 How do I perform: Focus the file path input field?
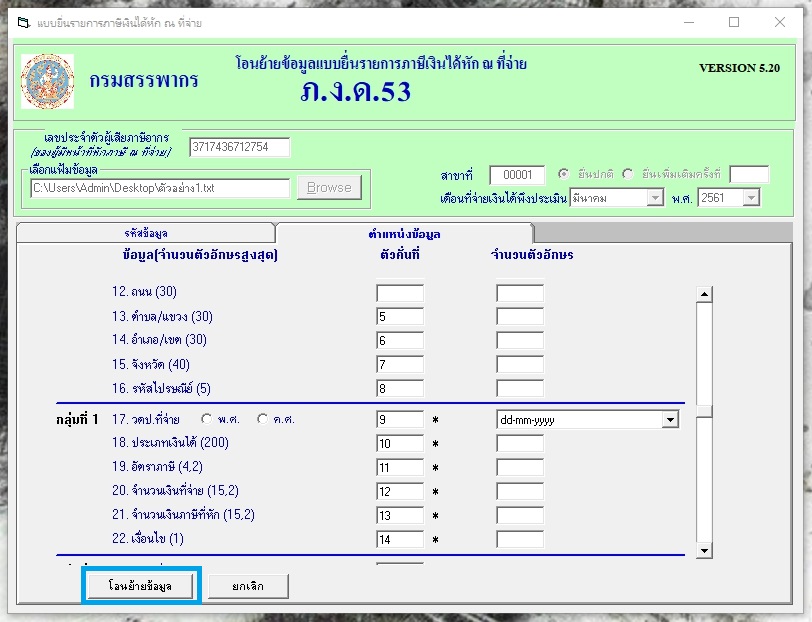160,188
